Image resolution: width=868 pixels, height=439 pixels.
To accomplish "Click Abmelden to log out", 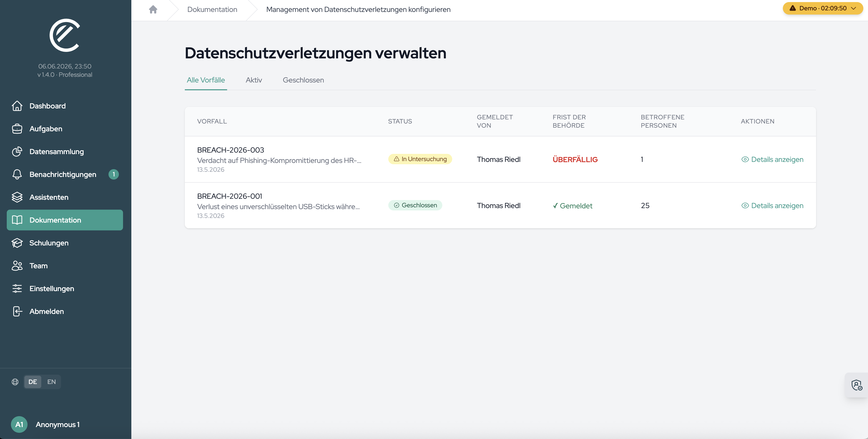I will (x=65, y=311).
